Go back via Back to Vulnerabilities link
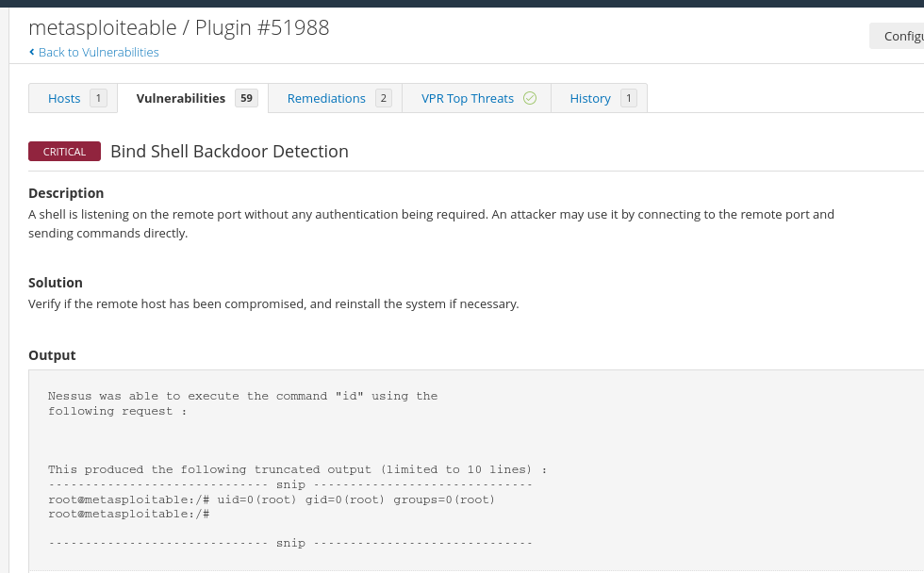The image size is (924, 573). click(x=99, y=52)
